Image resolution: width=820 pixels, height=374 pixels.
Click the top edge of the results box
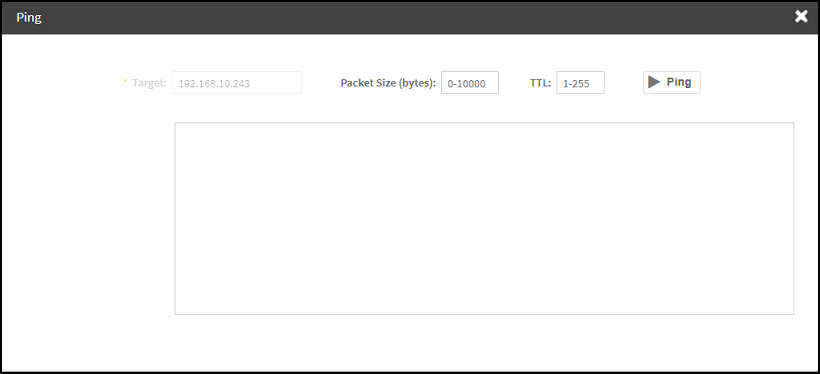click(484, 123)
